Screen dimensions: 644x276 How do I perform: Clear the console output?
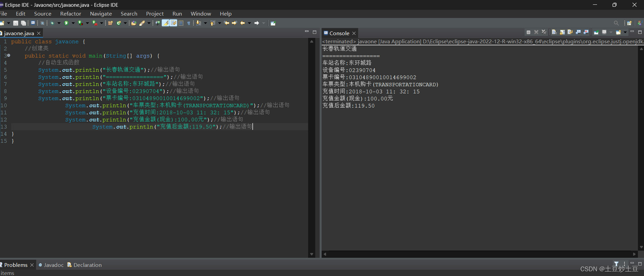[554, 32]
